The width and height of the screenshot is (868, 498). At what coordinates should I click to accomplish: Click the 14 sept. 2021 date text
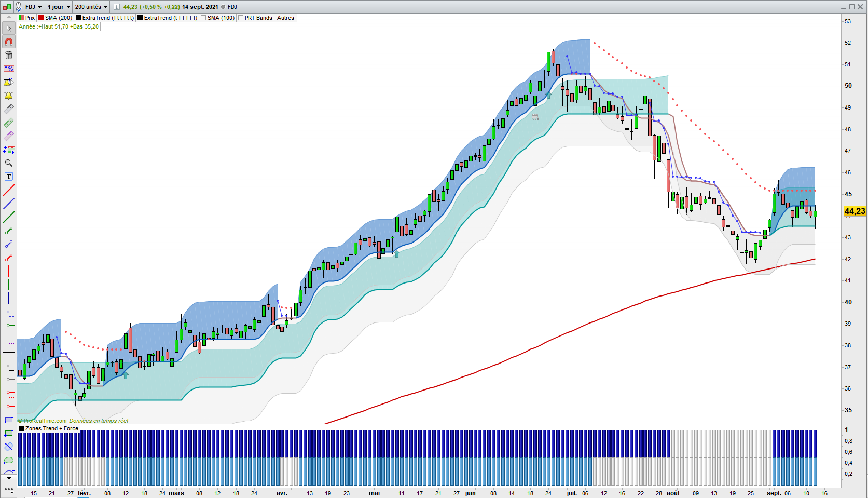[x=200, y=7]
